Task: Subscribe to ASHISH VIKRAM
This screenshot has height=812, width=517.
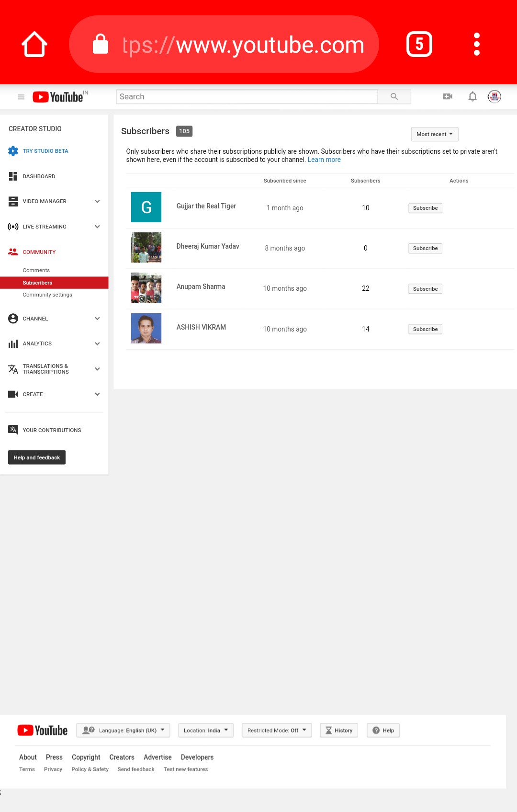Action: click(425, 329)
